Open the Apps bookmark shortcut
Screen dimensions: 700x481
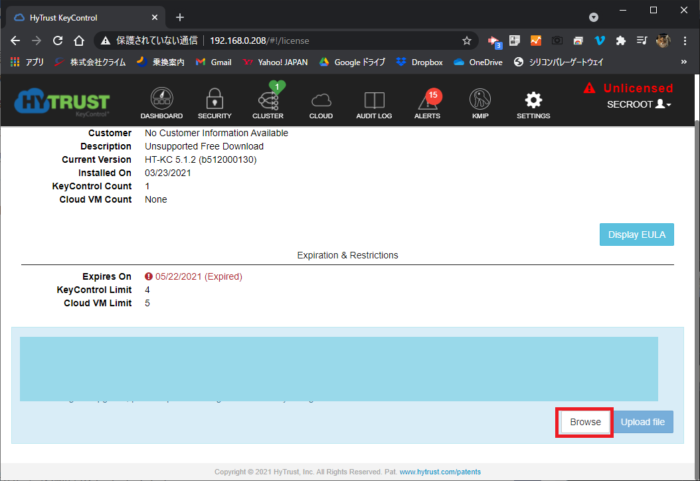click(x=27, y=62)
